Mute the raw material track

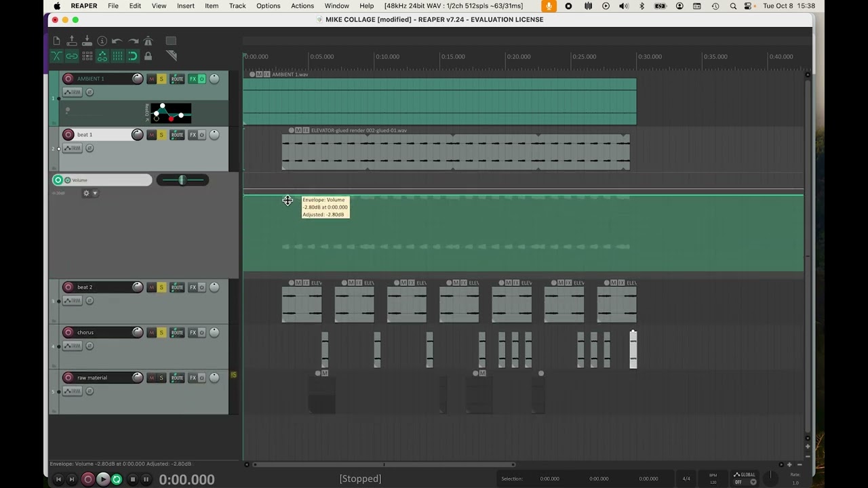[x=152, y=378]
